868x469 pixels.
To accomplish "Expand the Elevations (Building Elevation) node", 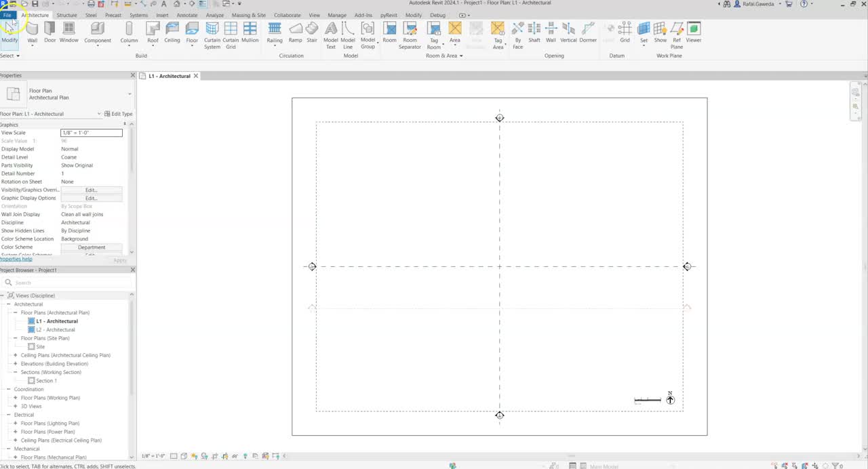I will (16, 364).
